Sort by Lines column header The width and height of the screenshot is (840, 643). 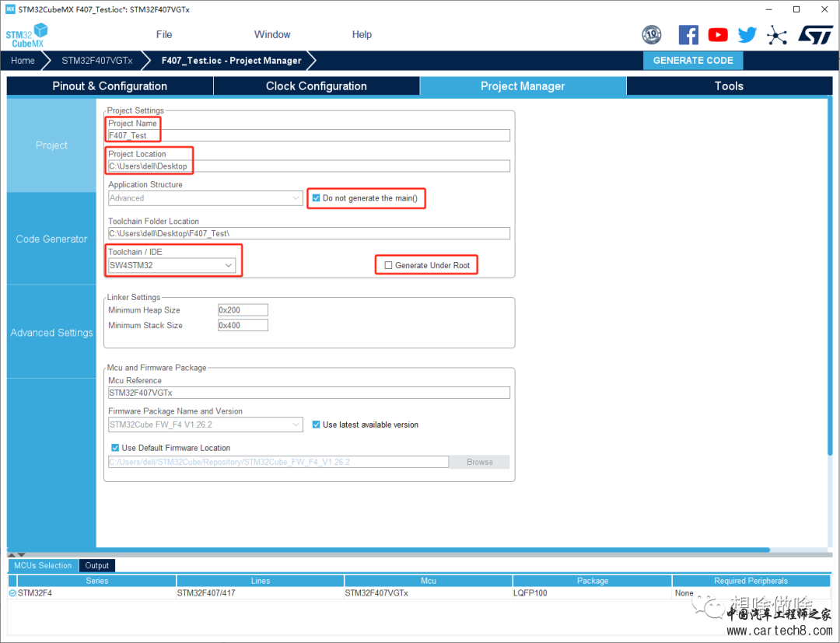(x=261, y=580)
